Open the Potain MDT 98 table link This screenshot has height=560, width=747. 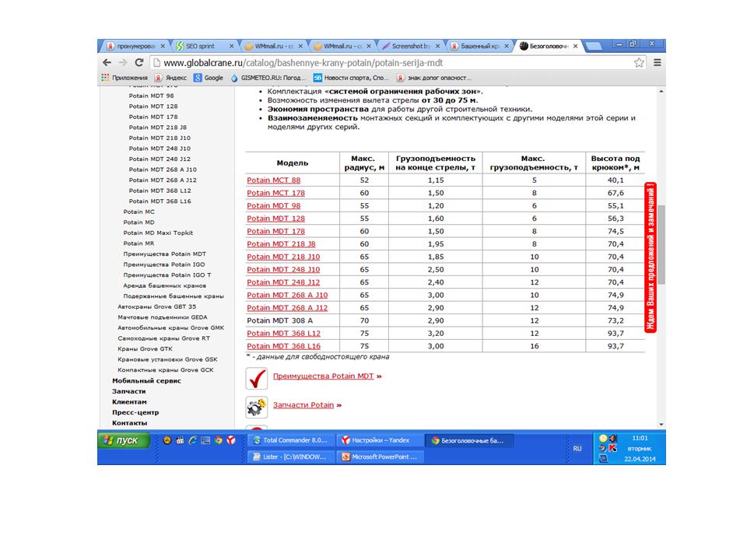point(273,205)
